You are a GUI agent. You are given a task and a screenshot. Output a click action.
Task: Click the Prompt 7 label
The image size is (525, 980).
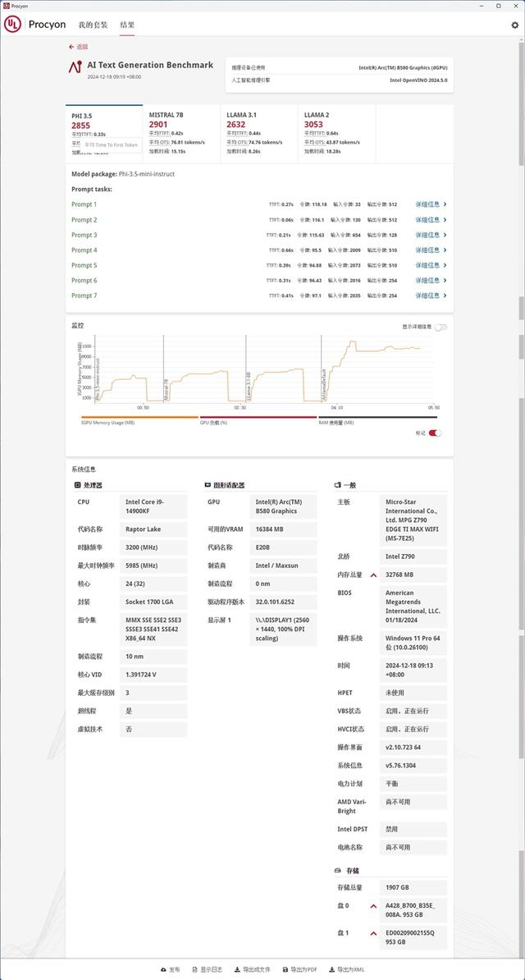pos(84,295)
